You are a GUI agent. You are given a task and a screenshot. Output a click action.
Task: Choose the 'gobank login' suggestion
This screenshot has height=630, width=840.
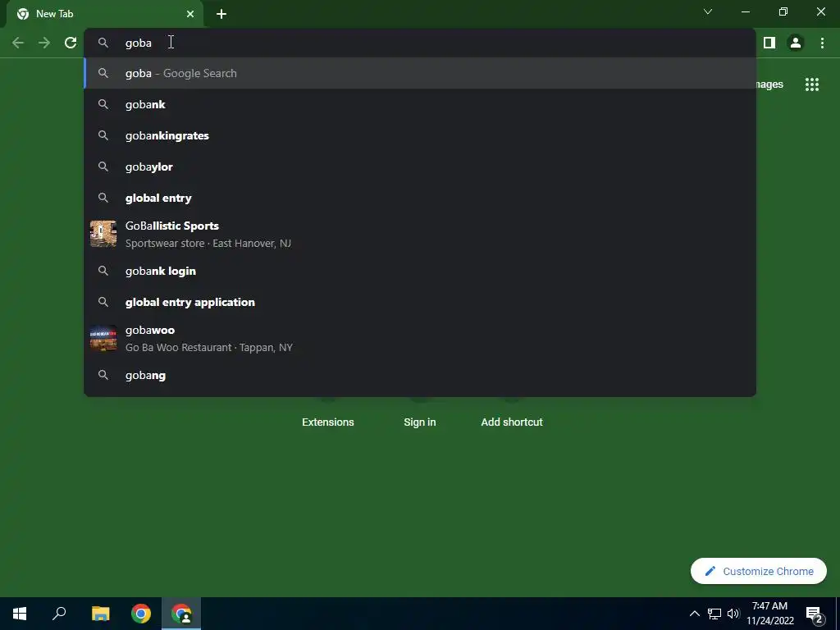(x=420, y=271)
